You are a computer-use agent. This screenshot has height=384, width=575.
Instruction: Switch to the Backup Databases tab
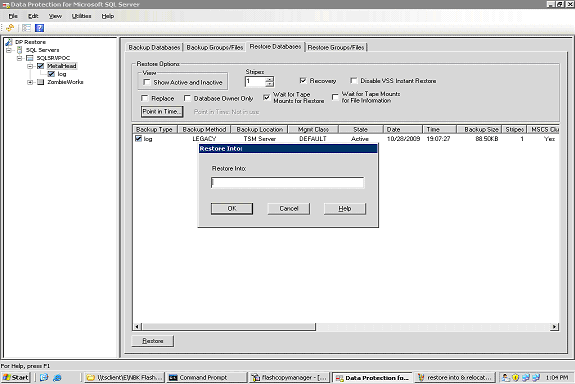(154, 47)
